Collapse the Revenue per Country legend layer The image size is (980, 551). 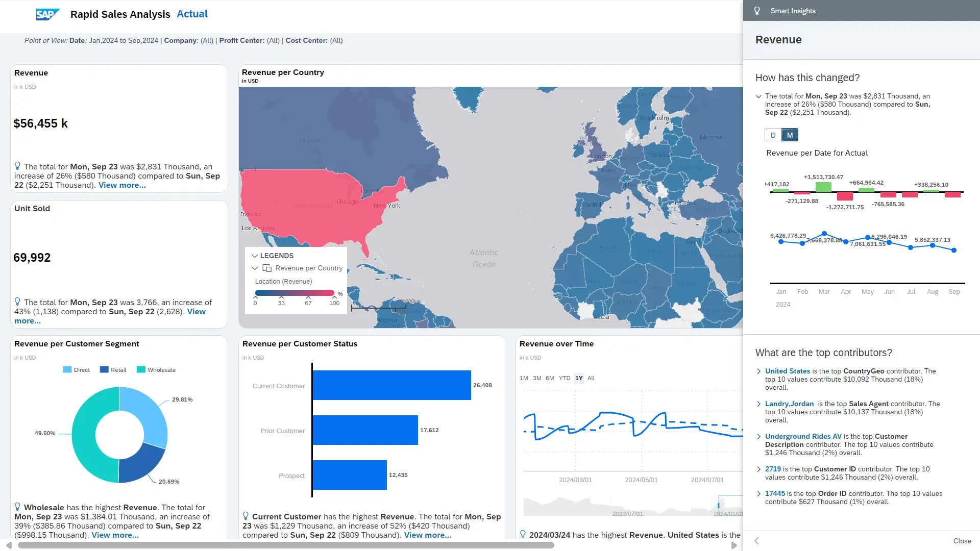(255, 268)
